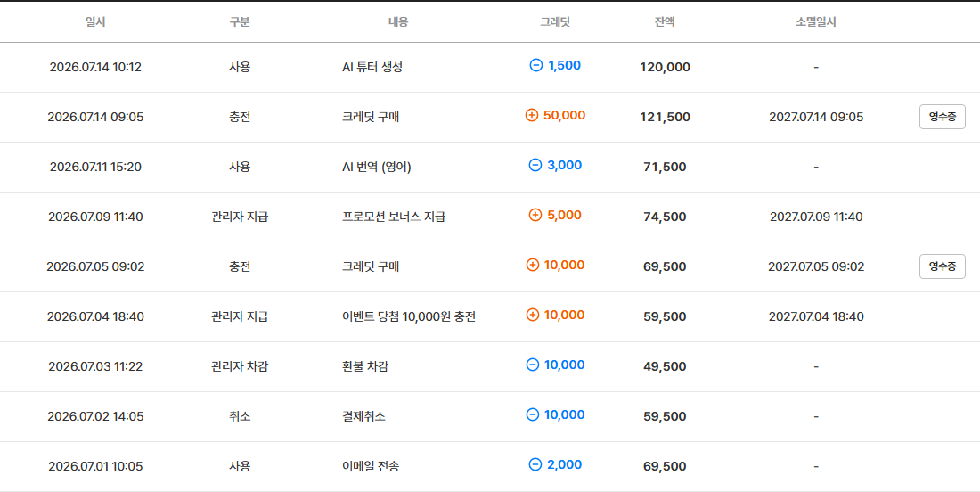Viewport: 980px width, 492px height.
Task: Click the 2,000 credit amount
Action: coord(564,465)
